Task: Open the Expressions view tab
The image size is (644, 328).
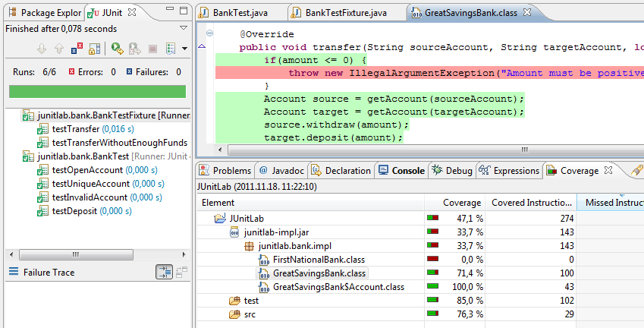Action: coord(509,171)
